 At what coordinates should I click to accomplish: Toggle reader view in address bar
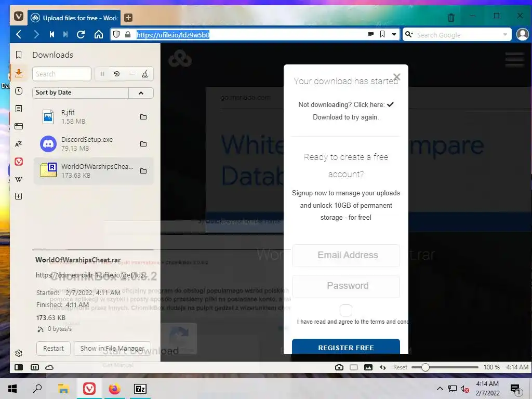[x=371, y=34]
